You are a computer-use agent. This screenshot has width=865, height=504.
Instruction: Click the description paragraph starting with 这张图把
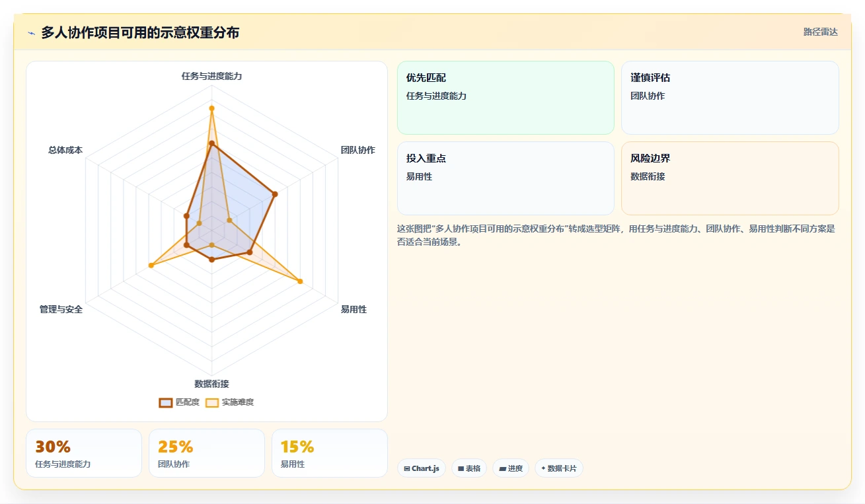point(617,235)
